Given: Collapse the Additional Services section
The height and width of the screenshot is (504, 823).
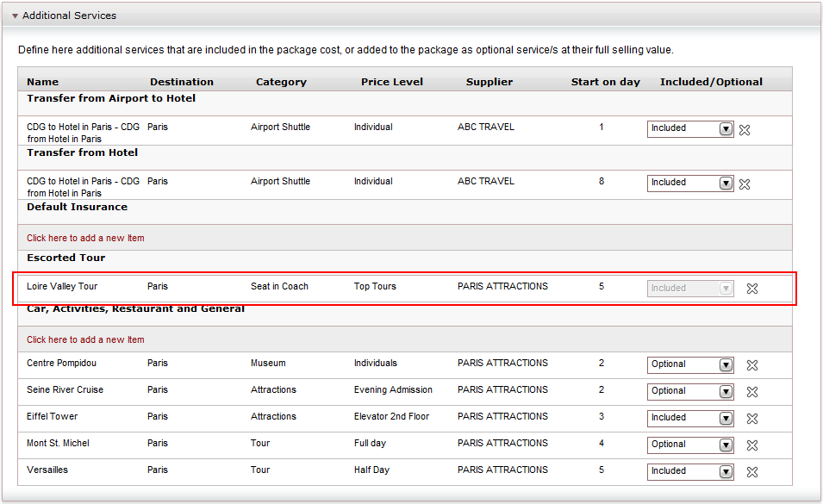Looking at the screenshot, I should pyautogui.click(x=16, y=16).
